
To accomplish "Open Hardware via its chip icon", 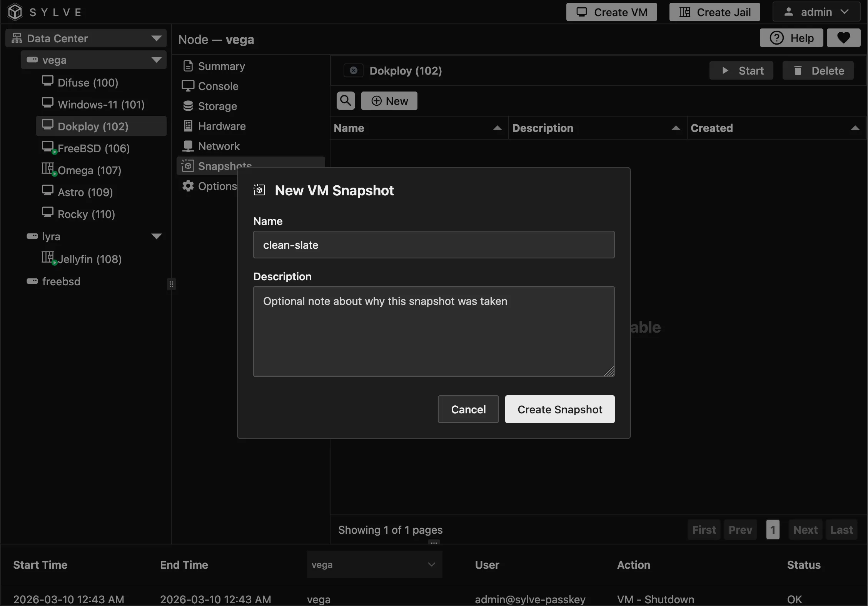I will click(188, 126).
